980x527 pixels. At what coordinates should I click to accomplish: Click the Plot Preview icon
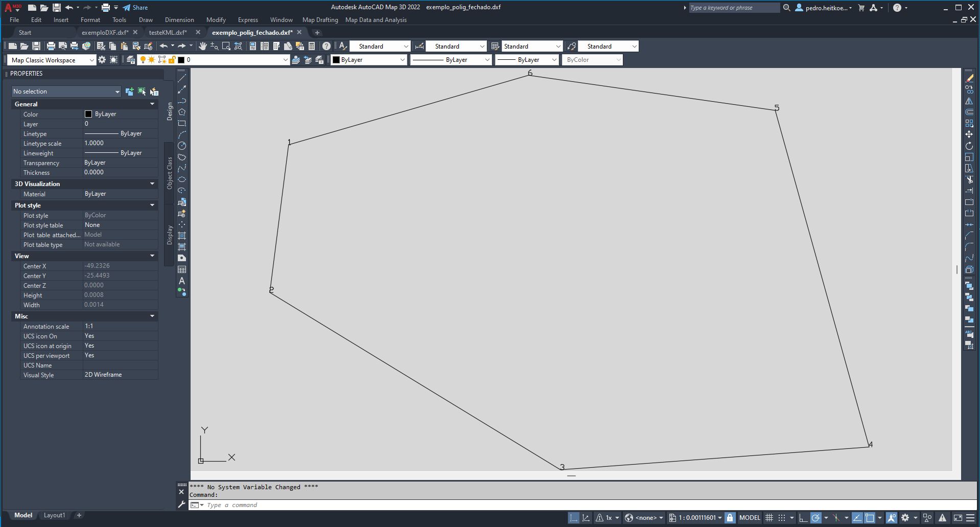point(62,46)
